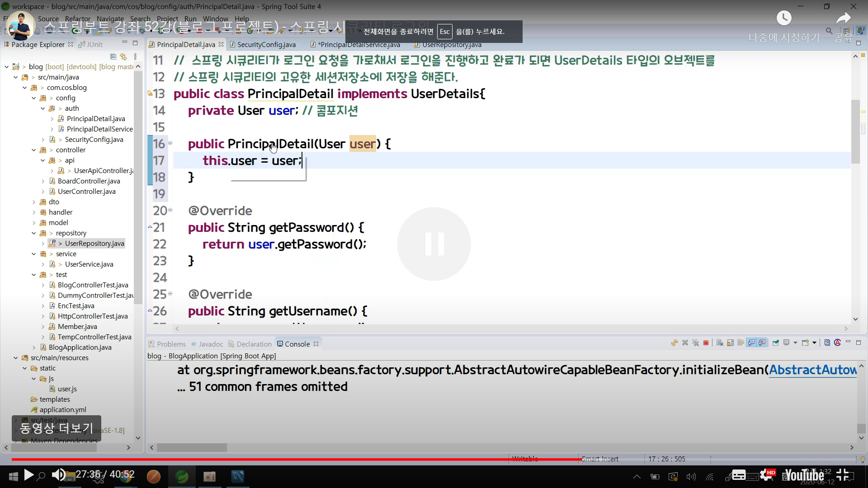Click the large pause button overlay
This screenshot has width=868, height=488.
point(434,244)
